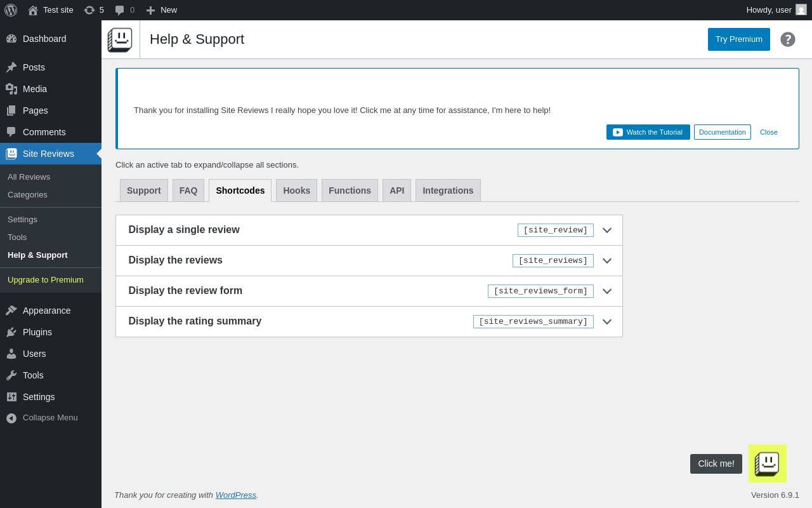
Task: Click the gray help question mark icon
Action: pyautogui.click(x=787, y=39)
